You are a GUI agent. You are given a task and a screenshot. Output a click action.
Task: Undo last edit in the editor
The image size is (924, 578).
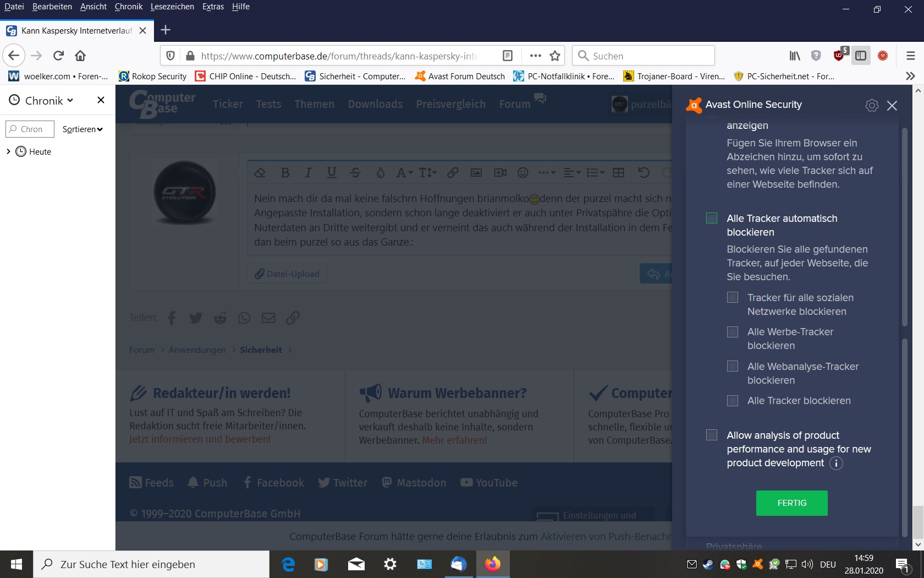click(643, 173)
